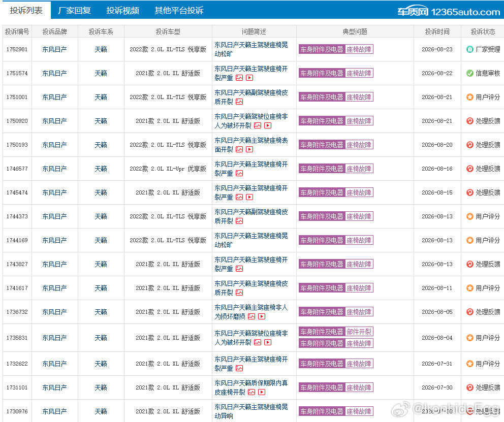Click 部件开裂 tag in row 1735831
This screenshot has height=422, width=504.
(x=359, y=332)
